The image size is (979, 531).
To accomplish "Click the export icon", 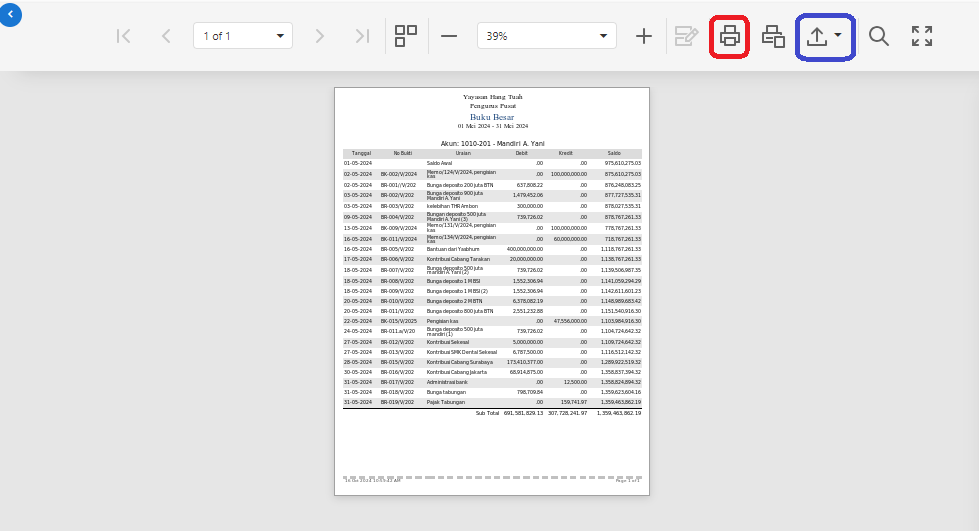I will [816, 37].
